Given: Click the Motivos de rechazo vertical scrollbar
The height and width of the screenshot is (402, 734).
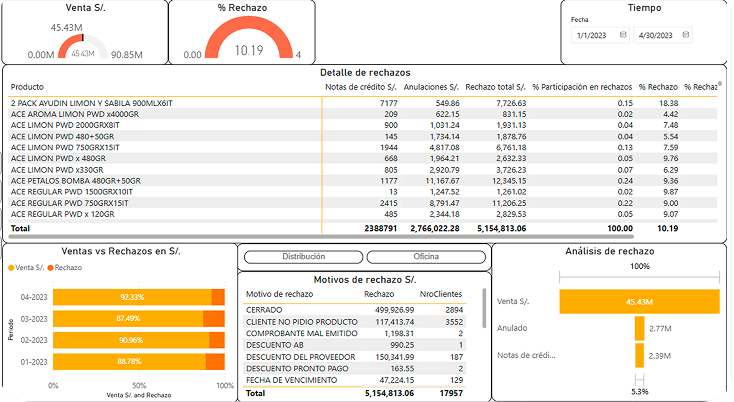Looking at the screenshot, I should (x=484, y=308).
